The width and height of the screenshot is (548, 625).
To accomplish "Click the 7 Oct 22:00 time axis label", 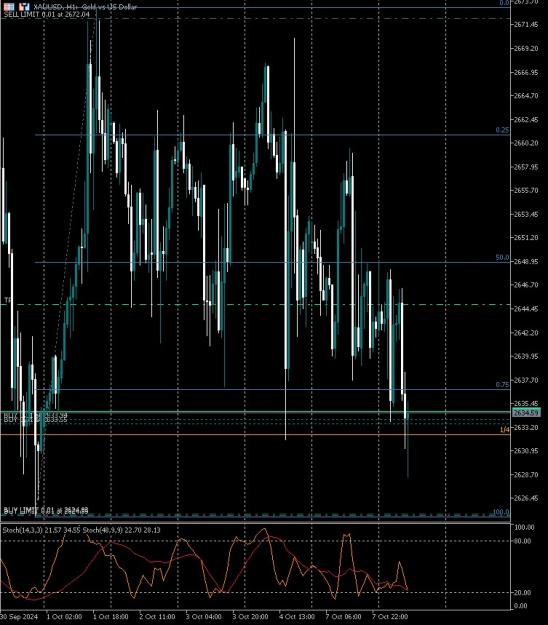I will point(390,617).
